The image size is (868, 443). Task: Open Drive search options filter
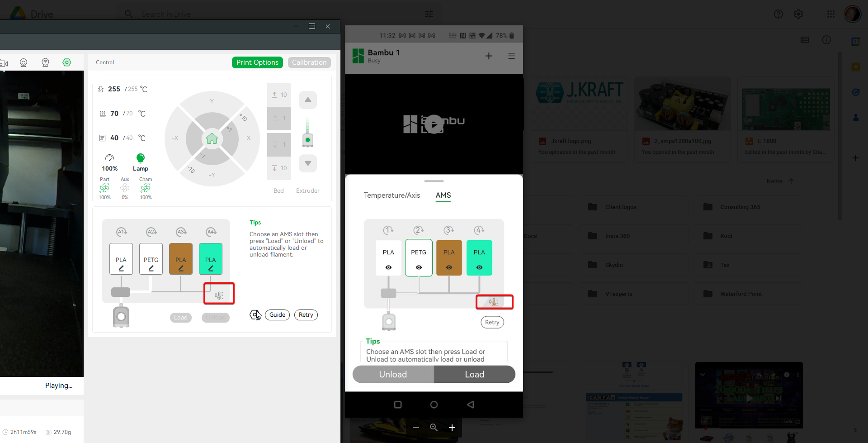tap(429, 14)
